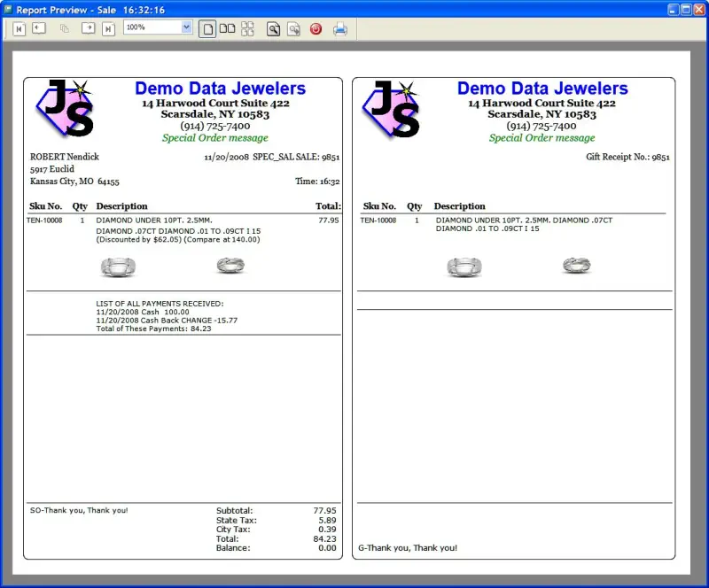Click 'Special Order message' on sales receipt
Image resolution: width=709 pixels, height=588 pixels.
215,138
